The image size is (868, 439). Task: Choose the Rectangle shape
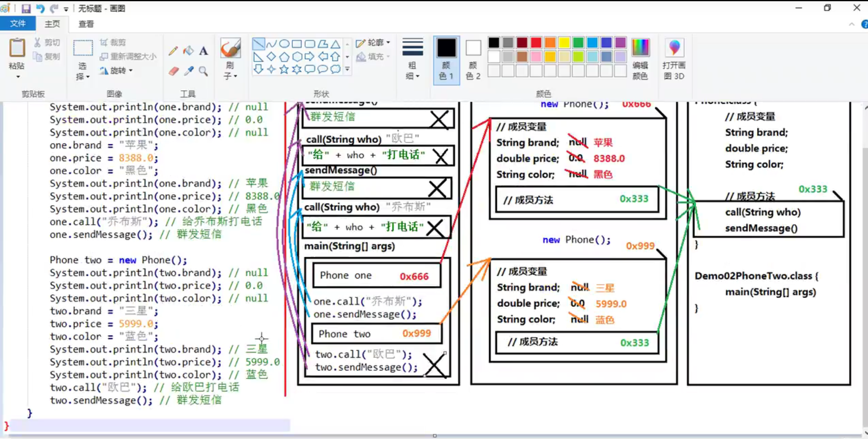[x=297, y=44]
